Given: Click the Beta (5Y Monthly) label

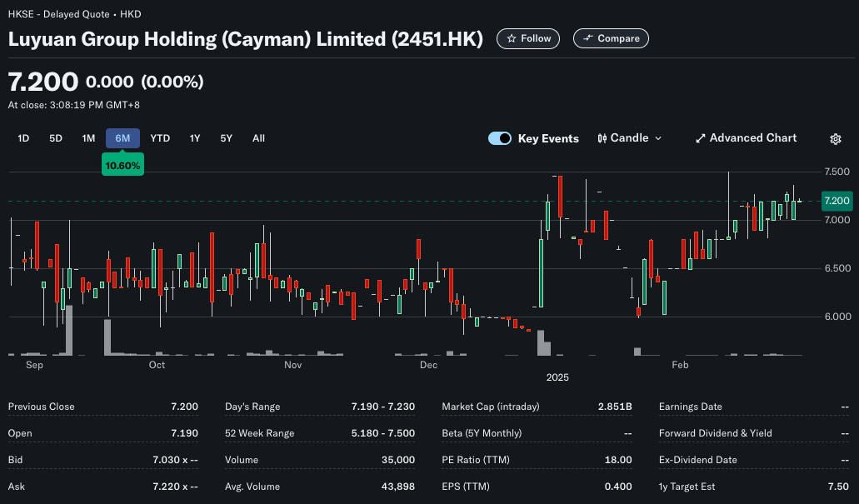Looking at the screenshot, I should pyautogui.click(x=482, y=433).
